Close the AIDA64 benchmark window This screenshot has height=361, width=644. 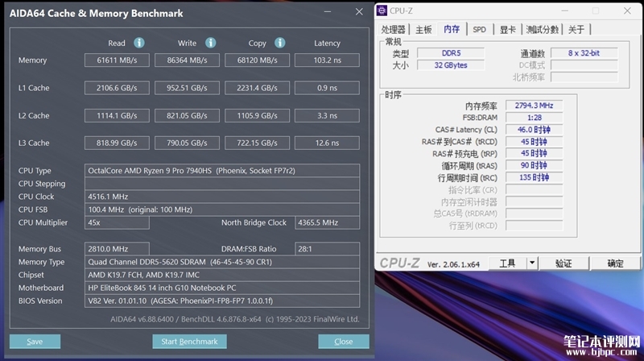point(359,12)
